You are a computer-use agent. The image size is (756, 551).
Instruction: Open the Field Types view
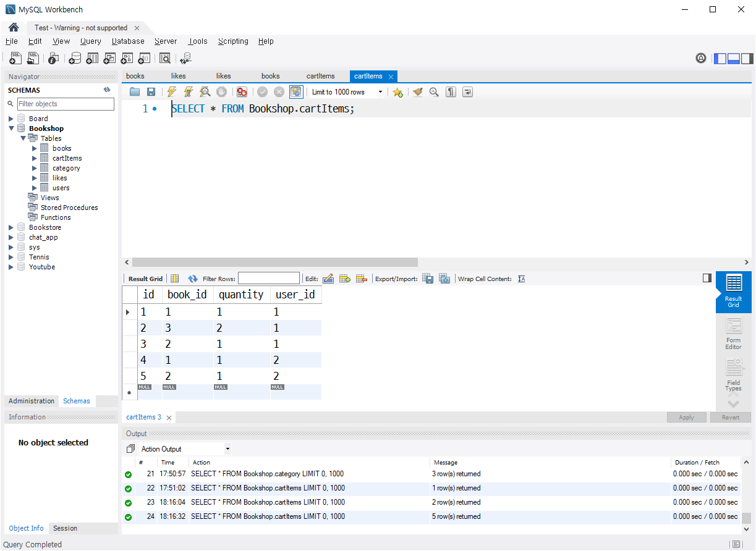734,376
